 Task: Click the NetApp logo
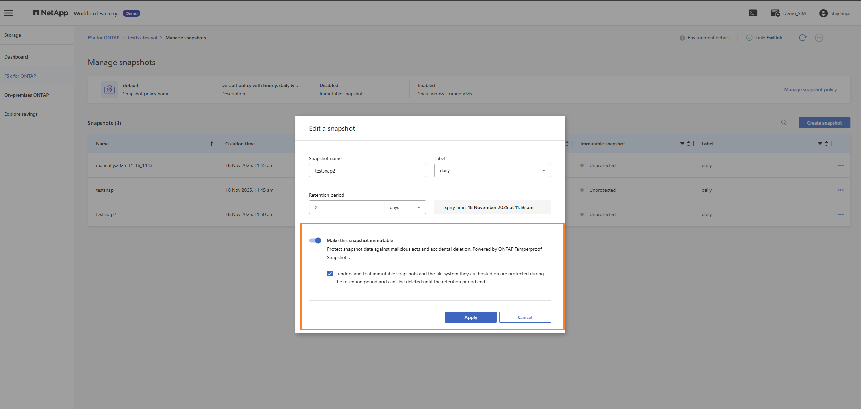point(51,13)
